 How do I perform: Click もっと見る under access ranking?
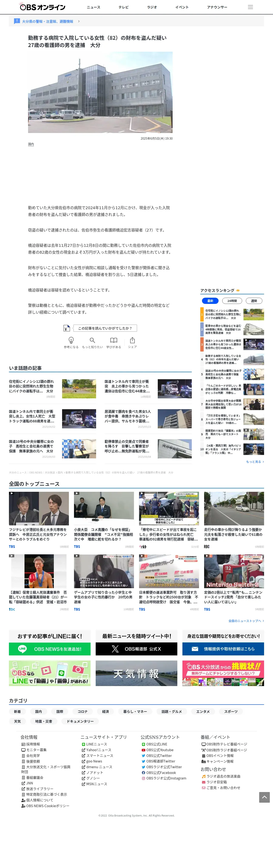pyautogui.click(x=255, y=462)
